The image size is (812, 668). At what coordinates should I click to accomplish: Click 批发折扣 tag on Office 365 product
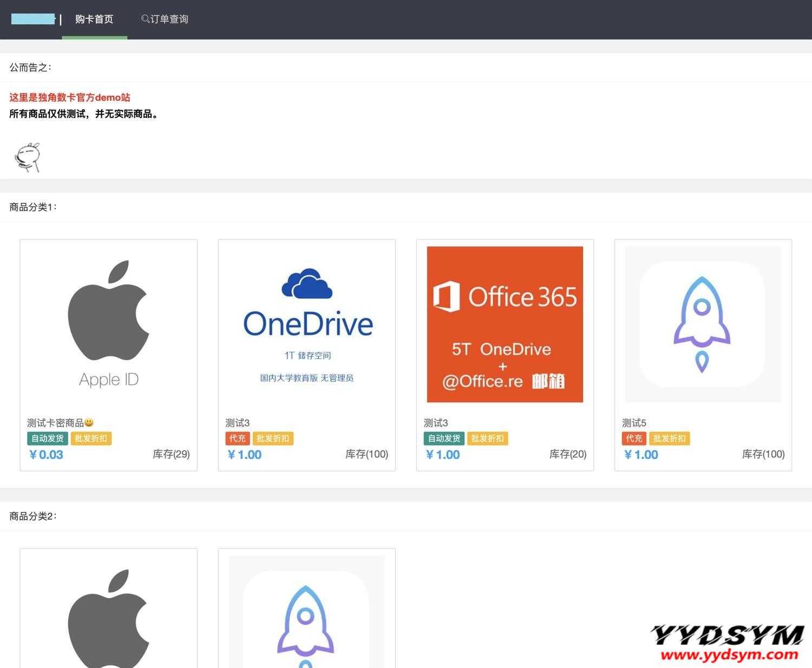coord(487,438)
